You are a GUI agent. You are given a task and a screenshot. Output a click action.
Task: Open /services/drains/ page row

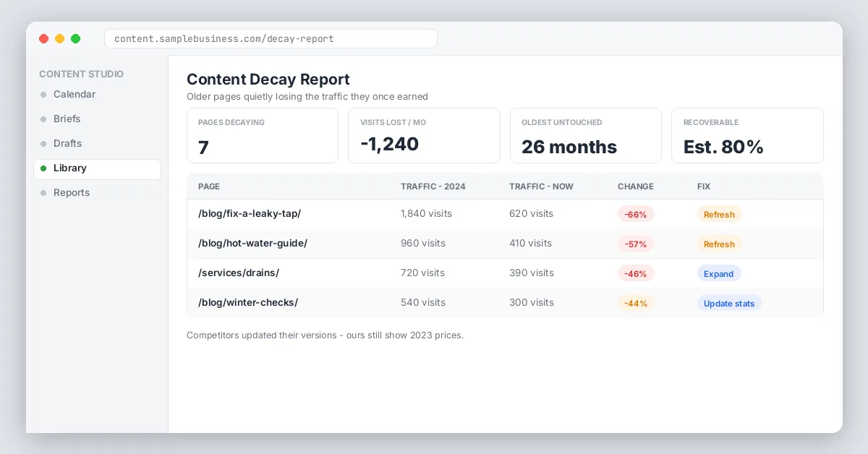tap(505, 273)
